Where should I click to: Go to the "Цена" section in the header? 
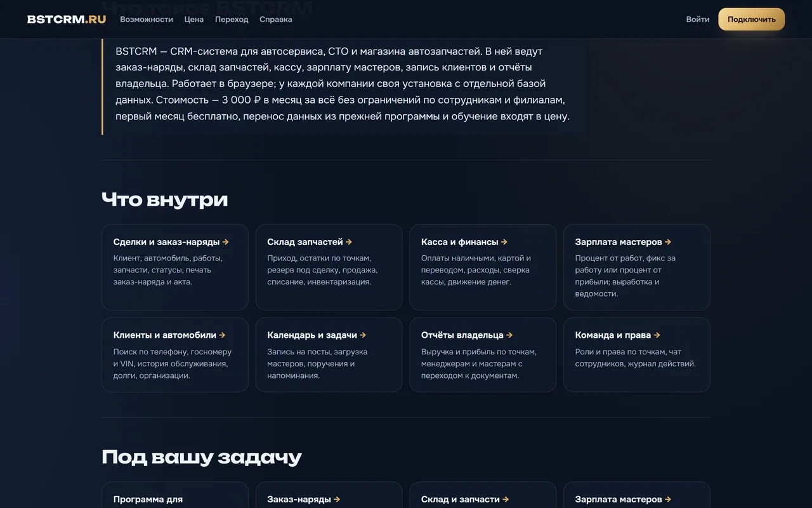pos(194,19)
